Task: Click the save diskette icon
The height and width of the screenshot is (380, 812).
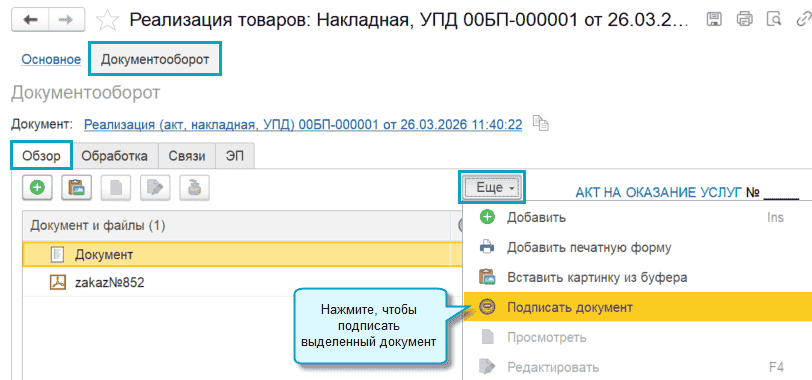Action: tap(714, 20)
